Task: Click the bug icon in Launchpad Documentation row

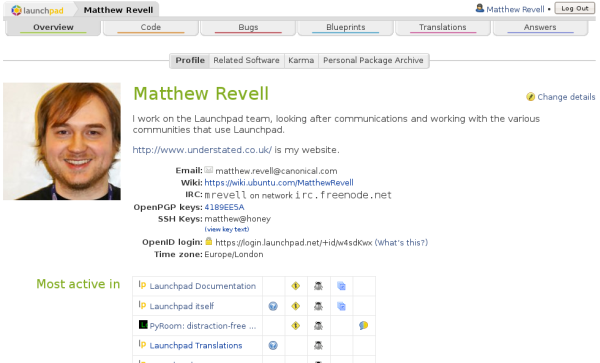Action: (x=318, y=286)
